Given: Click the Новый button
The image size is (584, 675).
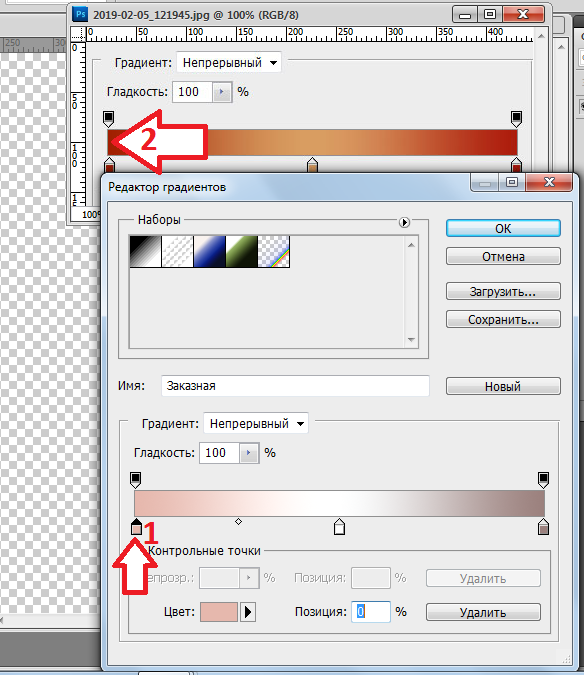Looking at the screenshot, I should click(x=503, y=386).
